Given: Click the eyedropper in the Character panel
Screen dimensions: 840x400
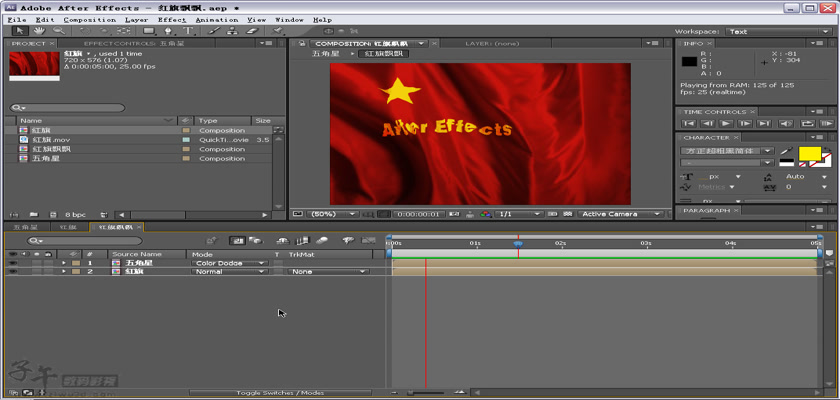Looking at the screenshot, I should click(x=786, y=151).
